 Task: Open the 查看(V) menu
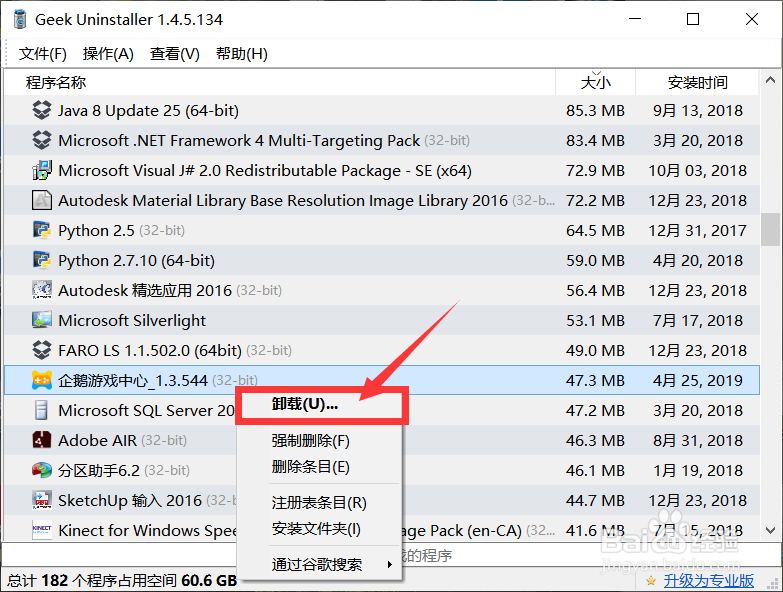tap(174, 53)
